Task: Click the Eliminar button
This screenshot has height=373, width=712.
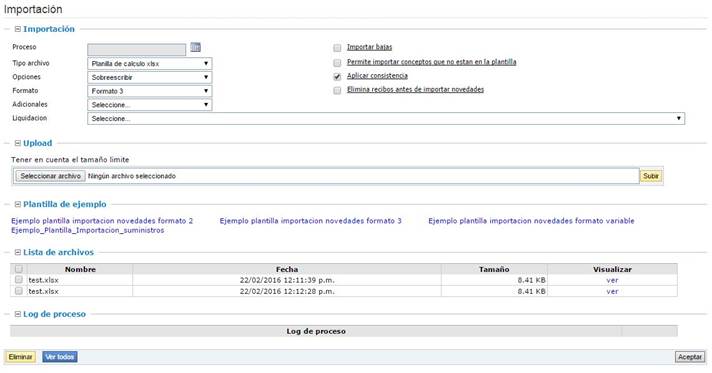Action: pos(20,357)
